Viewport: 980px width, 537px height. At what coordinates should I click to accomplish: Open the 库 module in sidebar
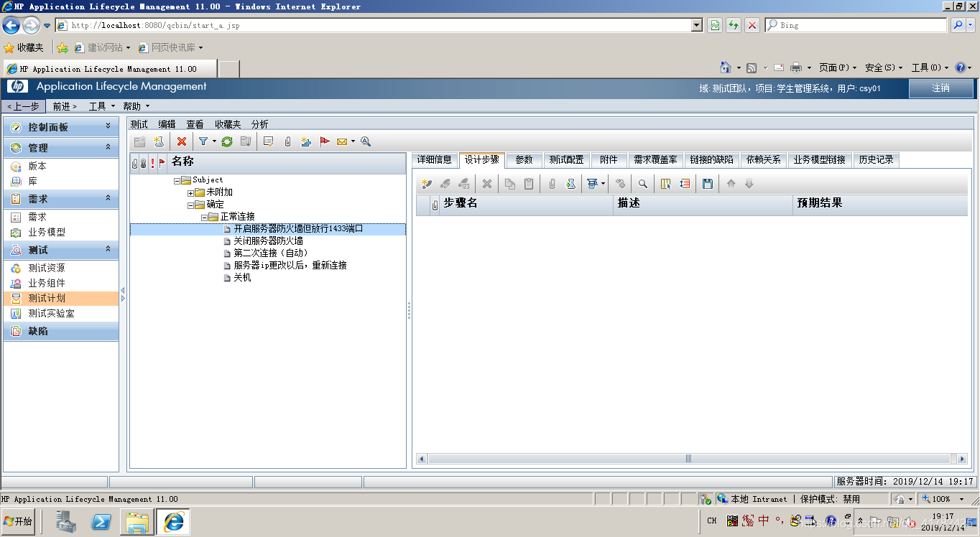point(33,182)
